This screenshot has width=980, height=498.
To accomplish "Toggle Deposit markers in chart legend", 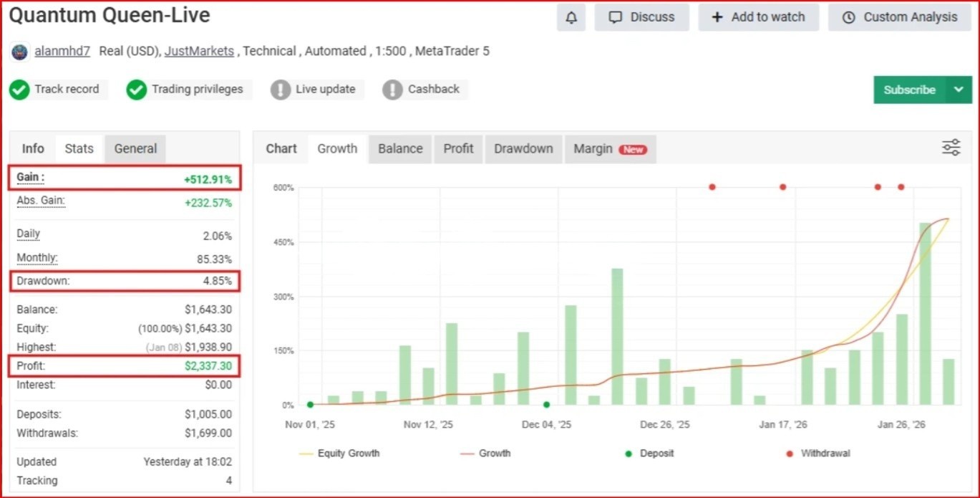I will coord(649,454).
